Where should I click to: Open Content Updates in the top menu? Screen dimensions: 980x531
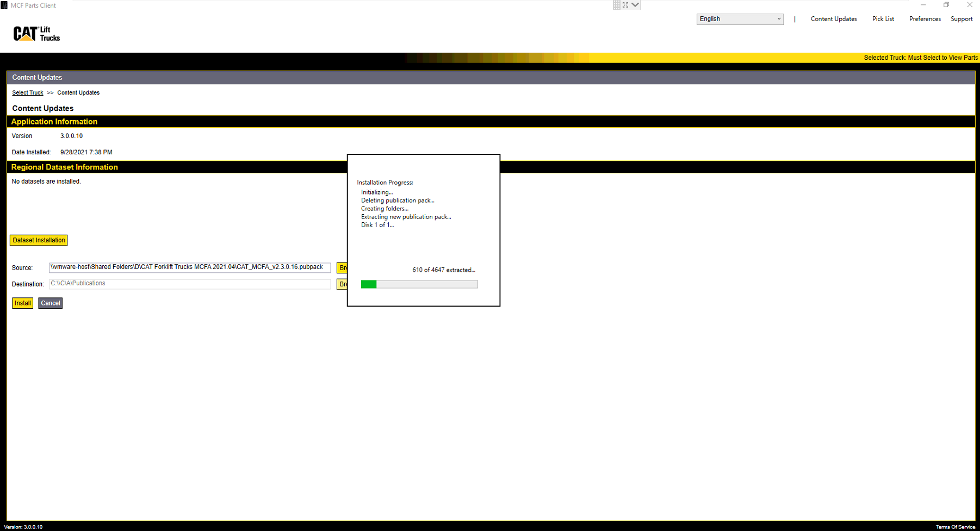(x=833, y=19)
